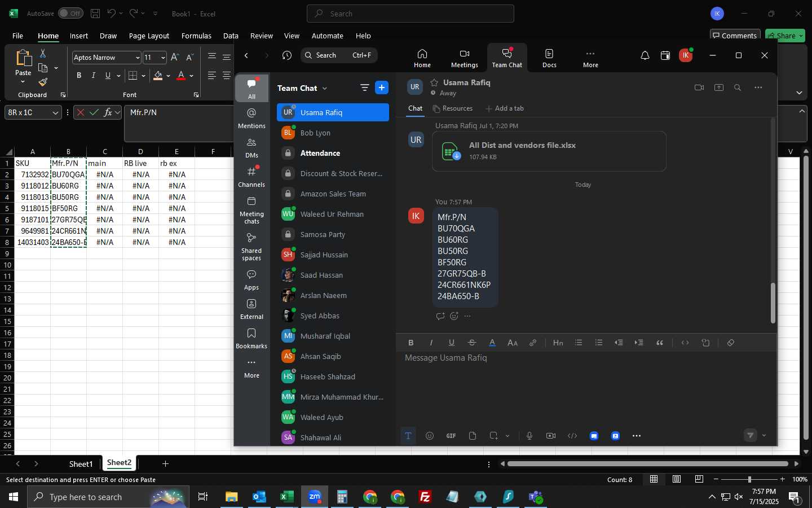Add reaction to the Mfr.P/N message

[454, 316]
